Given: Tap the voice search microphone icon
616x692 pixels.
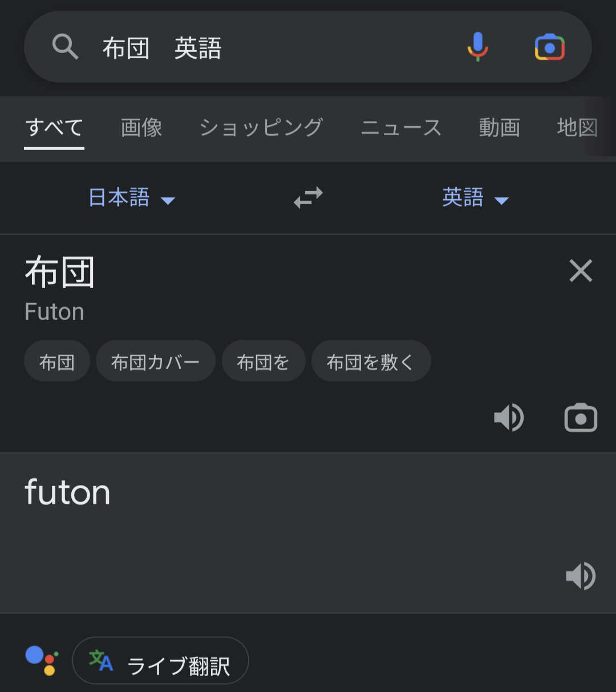Looking at the screenshot, I should [x=478, y=47].
